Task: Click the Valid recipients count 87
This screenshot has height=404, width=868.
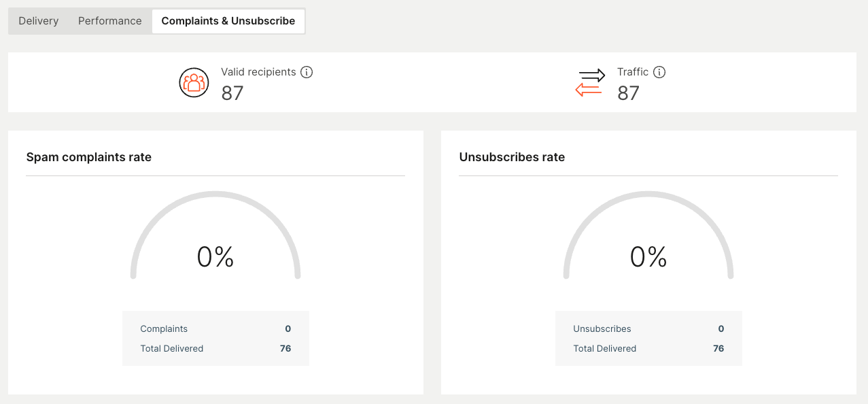Action: (x=232, y=93)
